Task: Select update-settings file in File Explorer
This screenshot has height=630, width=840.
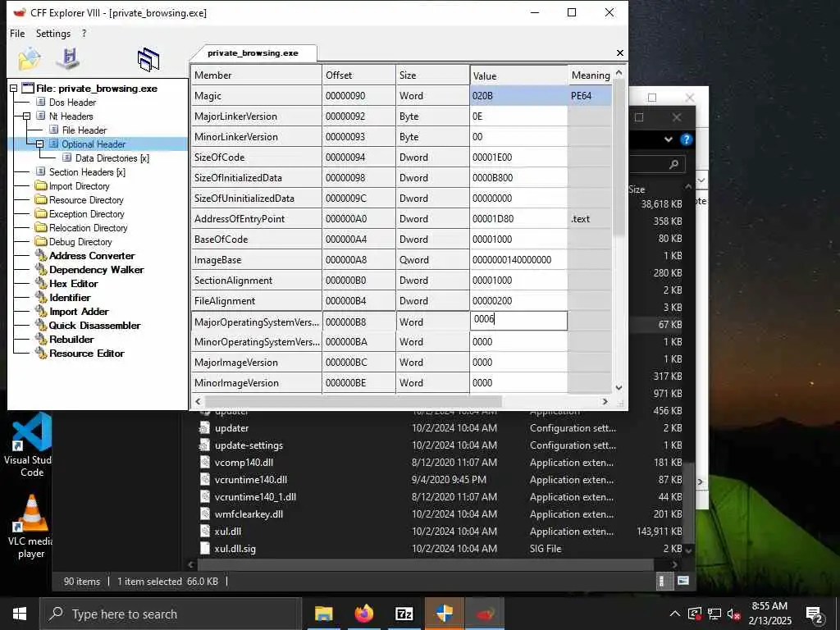Action: click(x=249, y=445)
